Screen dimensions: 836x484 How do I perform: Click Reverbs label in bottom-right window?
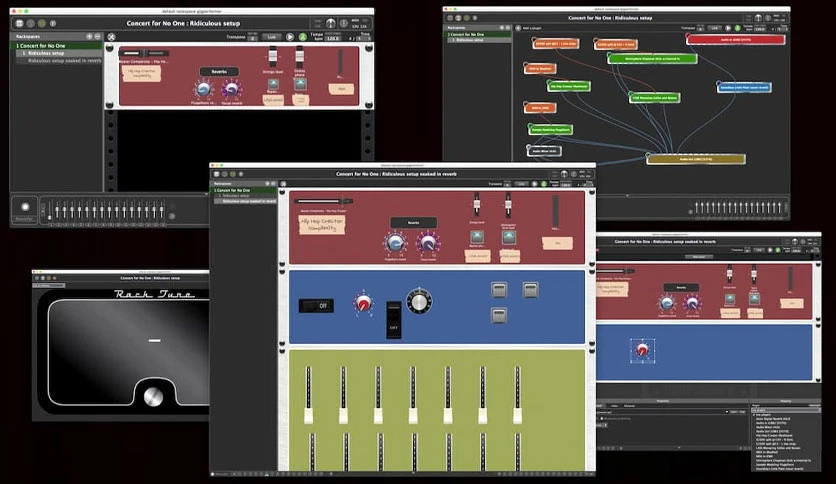click(681, 287)
